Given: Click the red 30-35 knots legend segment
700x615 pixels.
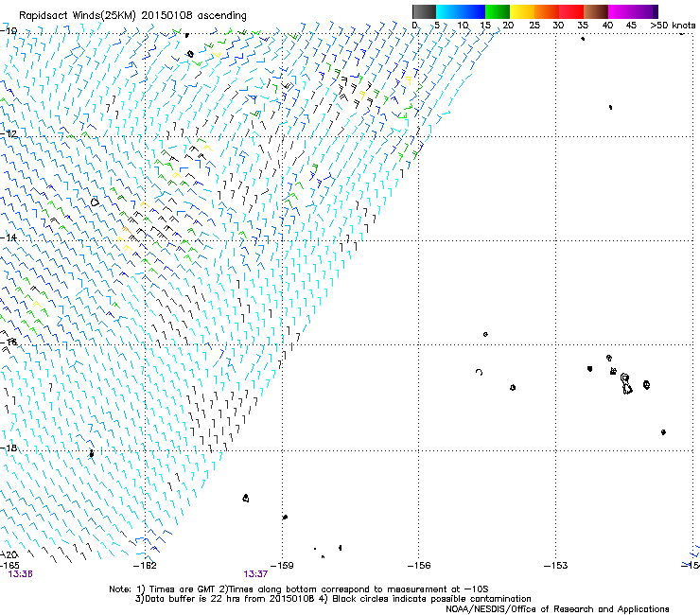Looking at the screenshot, I should [571, 11].
